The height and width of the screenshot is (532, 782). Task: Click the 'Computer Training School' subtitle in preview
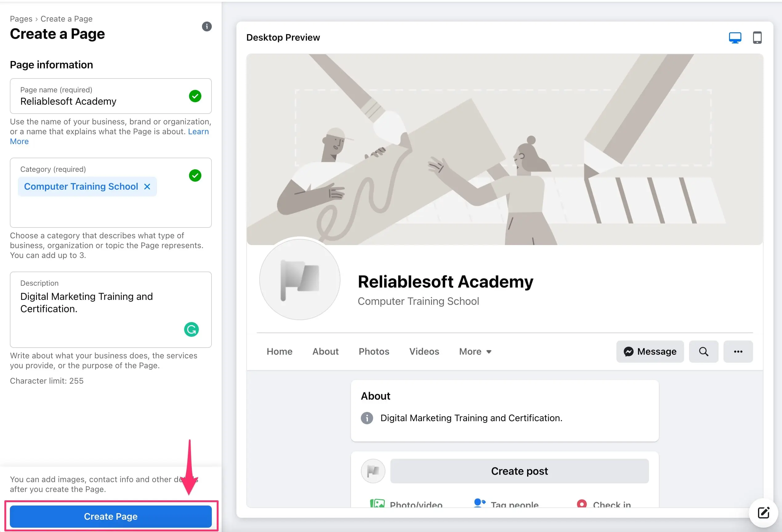coord(418,301)
